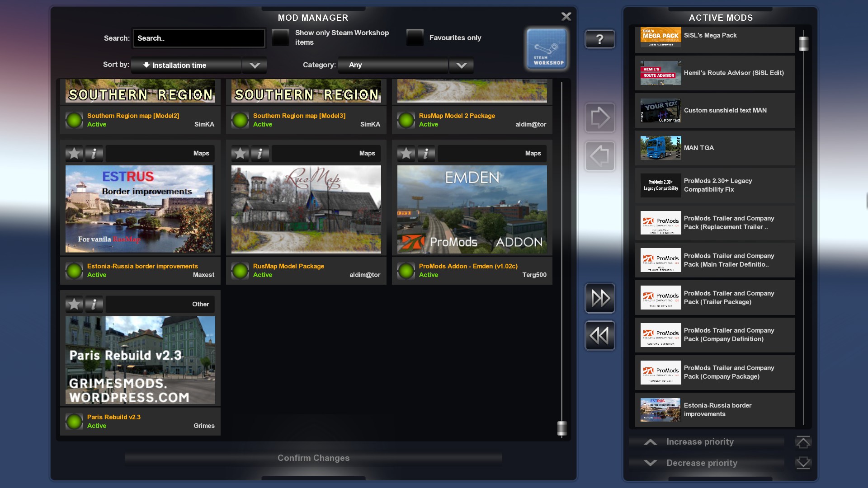Favourite the RusMap Model Package star
868x488 pixels.
click(240, 154)
